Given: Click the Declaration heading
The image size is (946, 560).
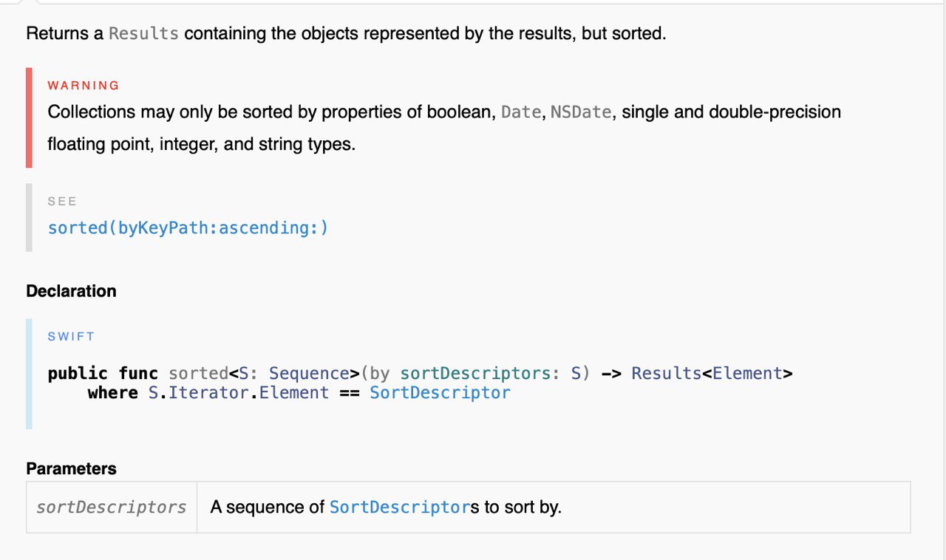Looking at the screenshot, I should coord(71,291).
